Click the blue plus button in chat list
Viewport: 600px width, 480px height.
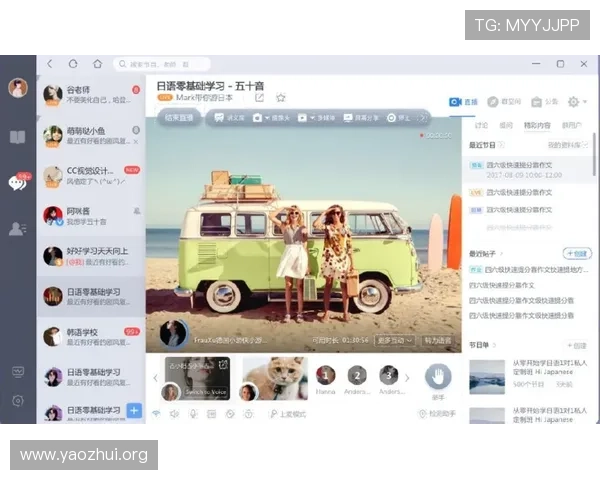click(x=134, y=411)
